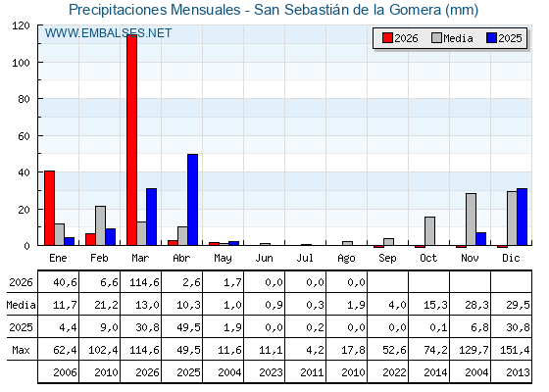Select the blue December 2025 bar
Image resolution: width=549 pixels, height=392 pixels.
coord(522,217)
